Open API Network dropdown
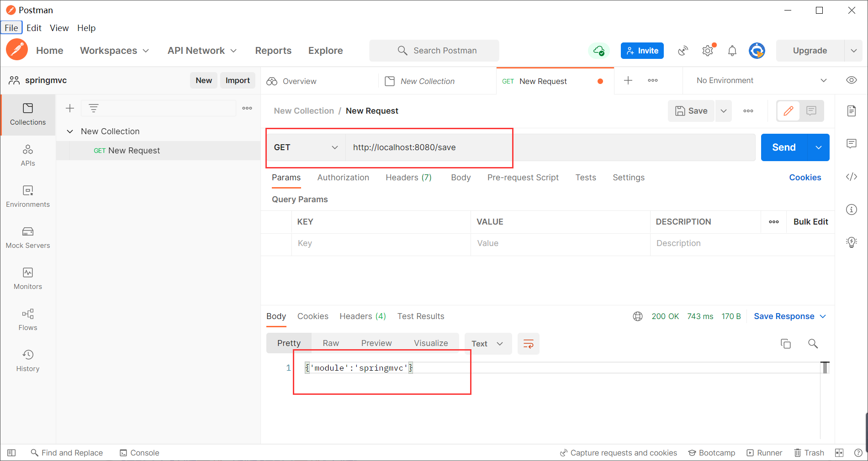The image size is (868, 461). click(202, 51)
